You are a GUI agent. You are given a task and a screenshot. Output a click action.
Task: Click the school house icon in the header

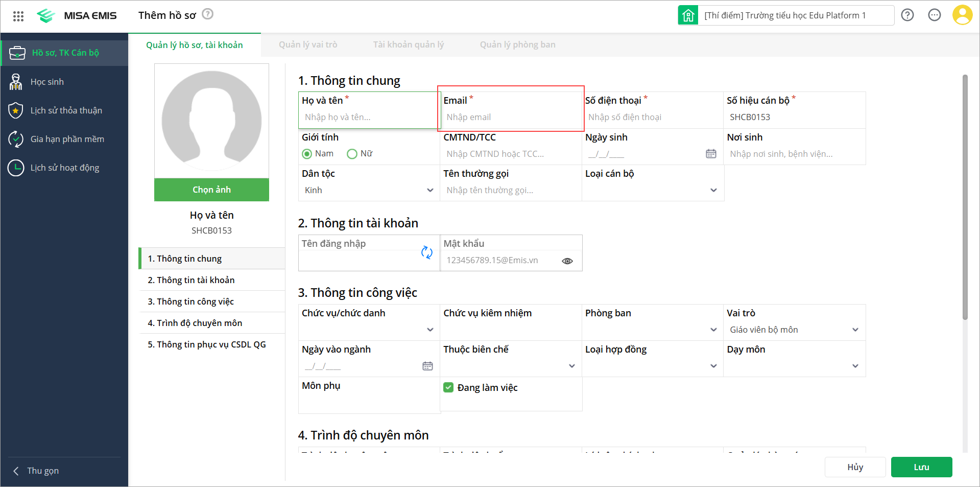click(x=688, y=15)
